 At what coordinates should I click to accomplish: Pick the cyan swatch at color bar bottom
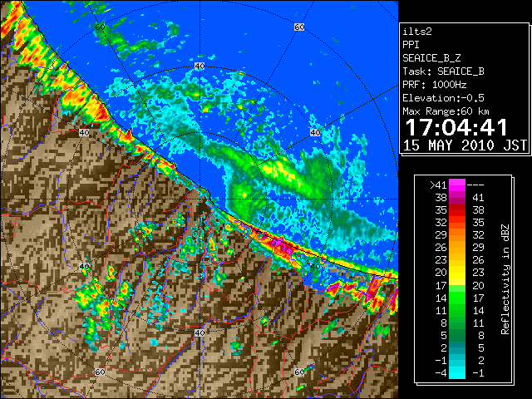coord(457,373)
